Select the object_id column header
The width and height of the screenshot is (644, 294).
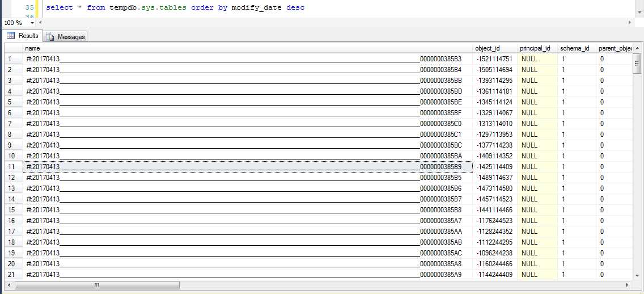[x=495, y=48]
